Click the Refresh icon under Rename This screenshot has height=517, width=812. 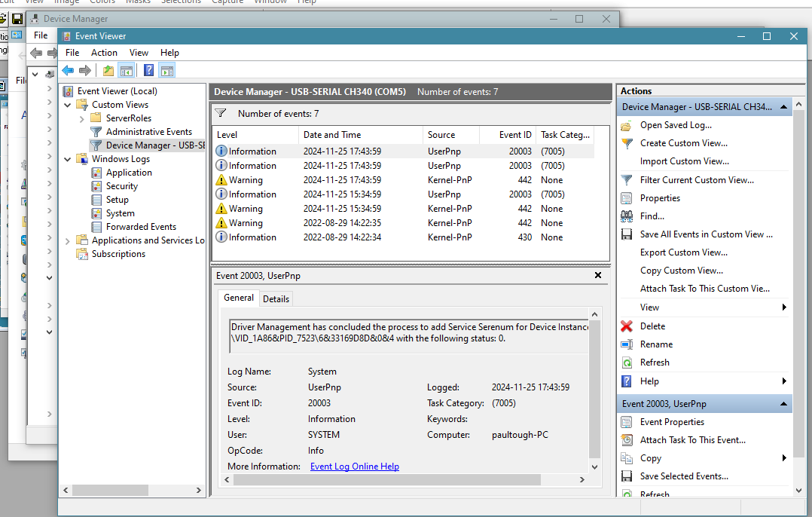pos(627,363)
